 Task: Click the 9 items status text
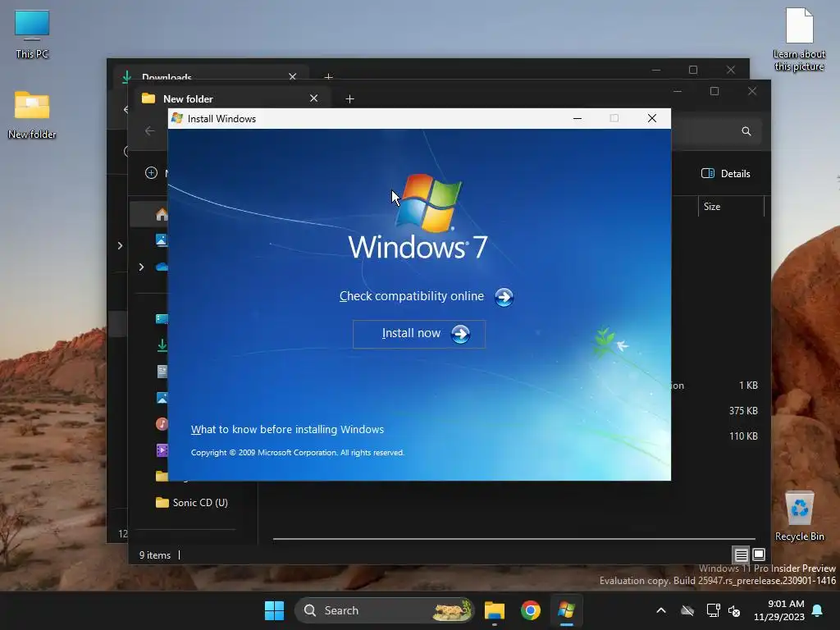[x=155, y=555]
